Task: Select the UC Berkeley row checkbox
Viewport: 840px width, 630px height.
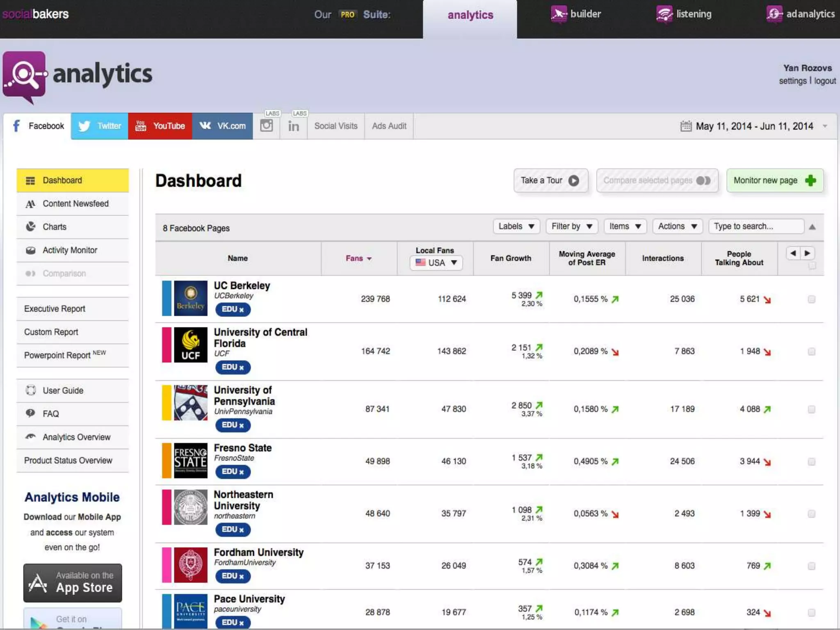Action: [x=811, y=299]
